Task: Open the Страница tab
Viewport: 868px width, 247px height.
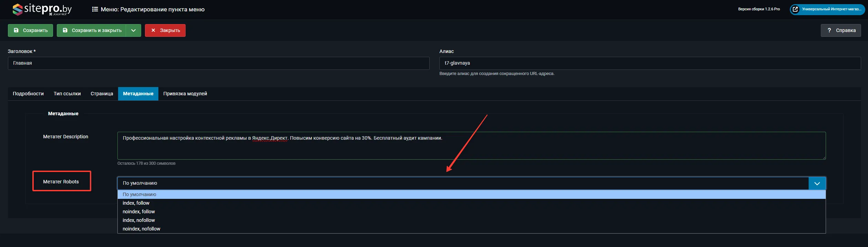Action: pos(102,94)
